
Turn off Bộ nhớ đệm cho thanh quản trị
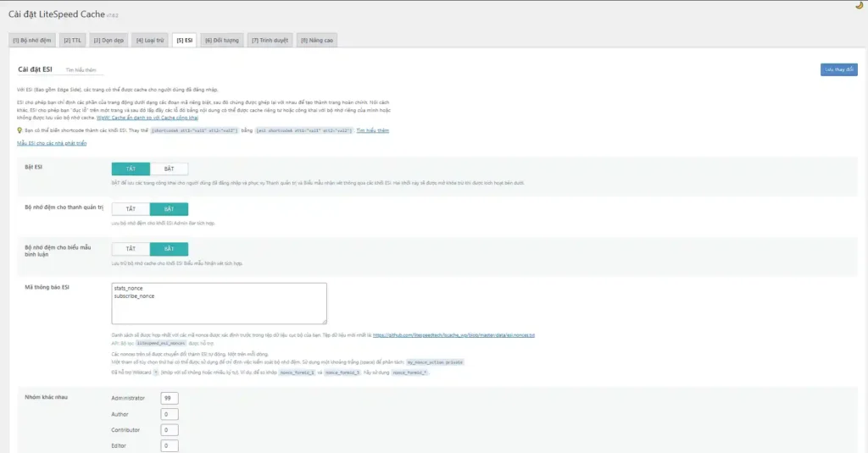tap(131, 209)
